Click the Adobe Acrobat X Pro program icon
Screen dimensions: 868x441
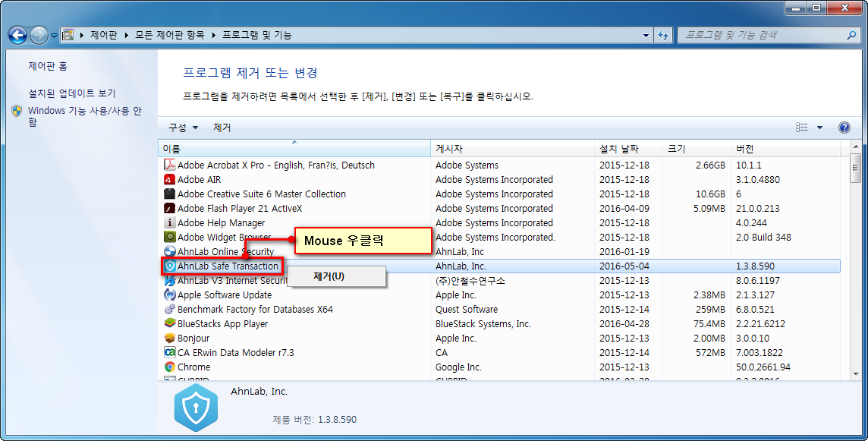pos(169,165)
